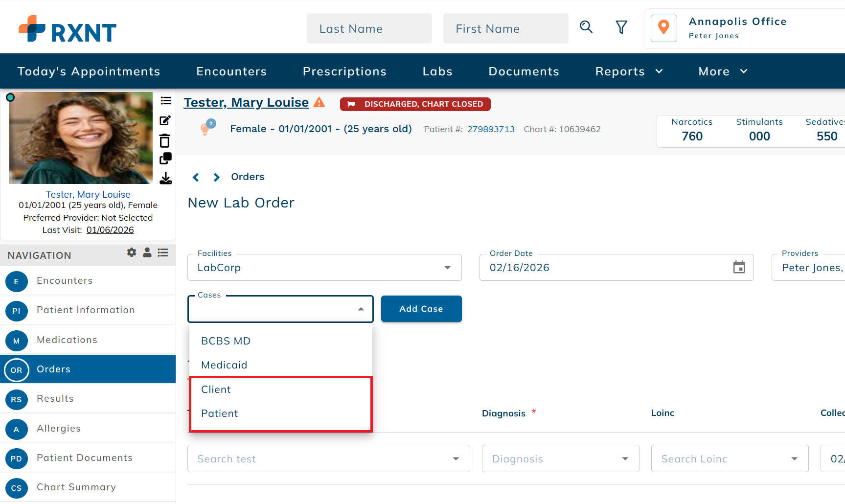Screen dimensions: 845x504
Task: Go back with the left chevron
Action: click(196, 177)
